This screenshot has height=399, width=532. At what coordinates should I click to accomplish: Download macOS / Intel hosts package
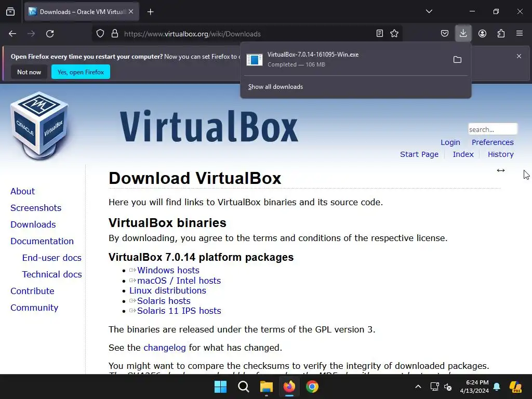179,281
